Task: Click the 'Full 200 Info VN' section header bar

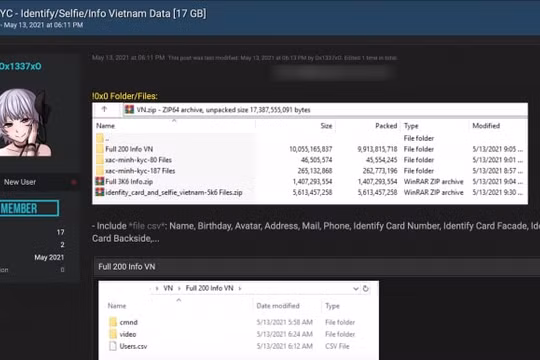Action: pos(317,267)
